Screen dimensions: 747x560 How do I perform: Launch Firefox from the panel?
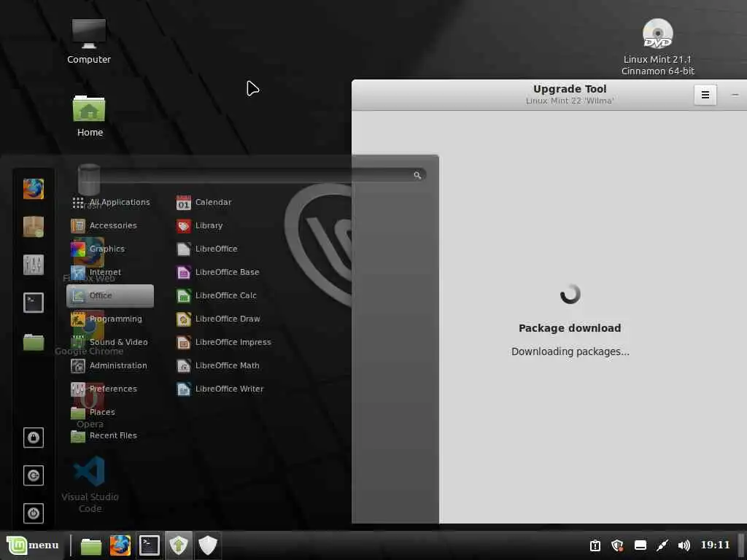[120, 545]
